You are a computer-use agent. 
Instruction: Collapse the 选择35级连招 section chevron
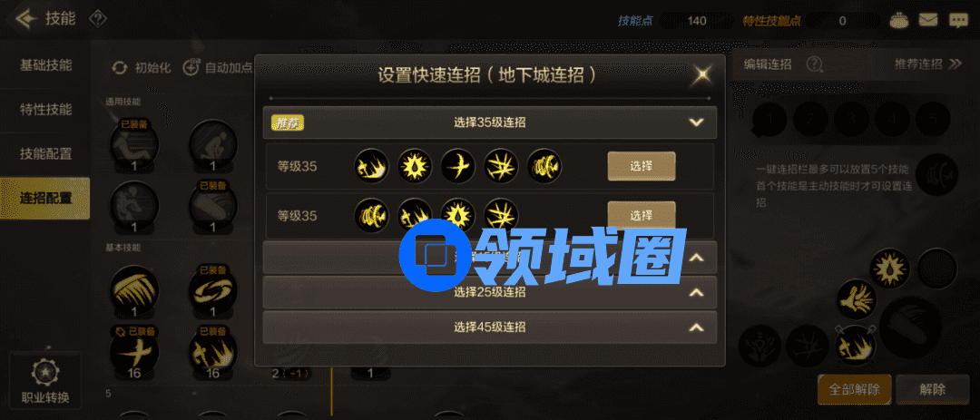pyautogui.click(x=697, y=122)
